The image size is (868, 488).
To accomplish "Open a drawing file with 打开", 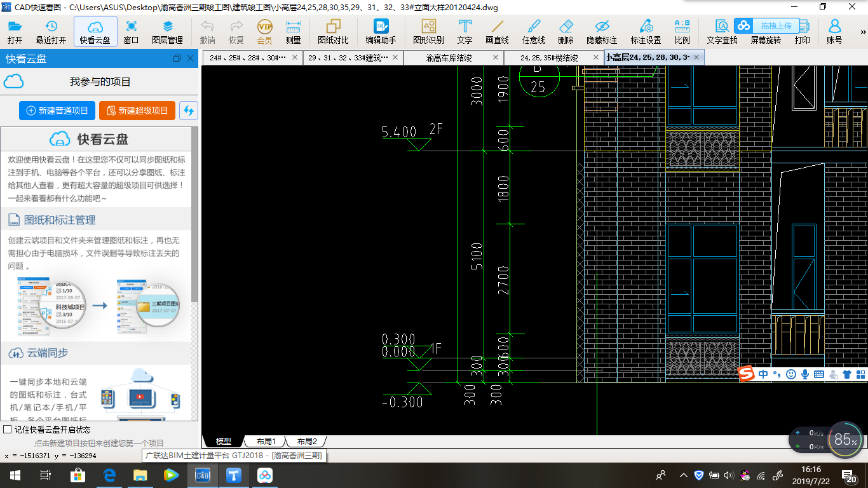I will (15, 32).
